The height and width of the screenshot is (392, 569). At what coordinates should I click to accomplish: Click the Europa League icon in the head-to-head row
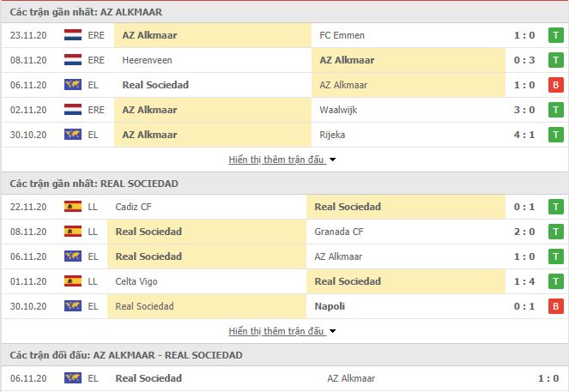pyautogui.click(x=73, y=378)
